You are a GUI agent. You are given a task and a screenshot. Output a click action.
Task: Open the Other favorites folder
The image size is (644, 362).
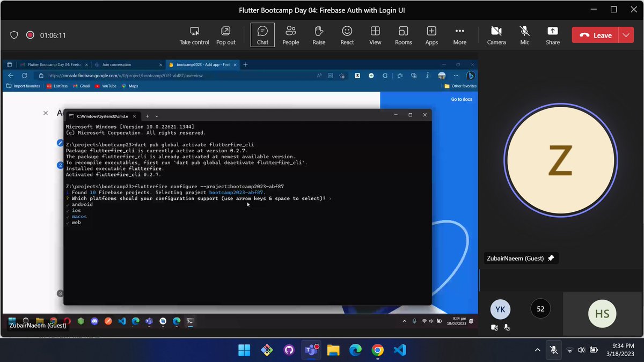[x=460, y=86]
